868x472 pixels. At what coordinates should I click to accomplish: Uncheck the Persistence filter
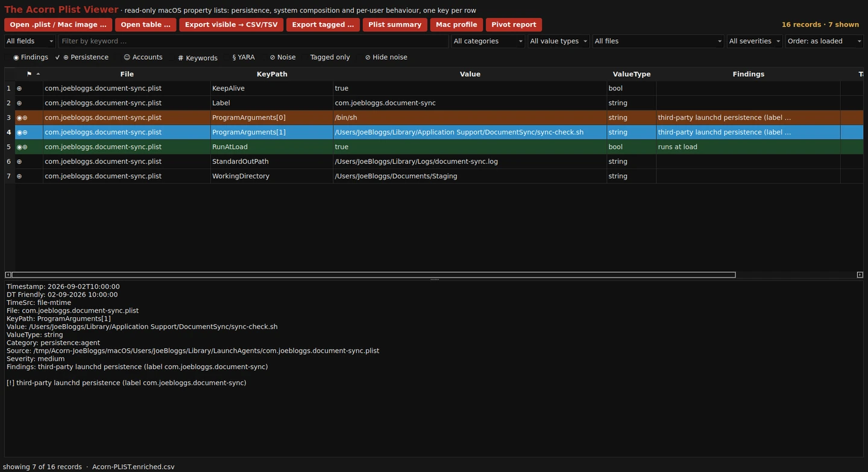[82, 57]
